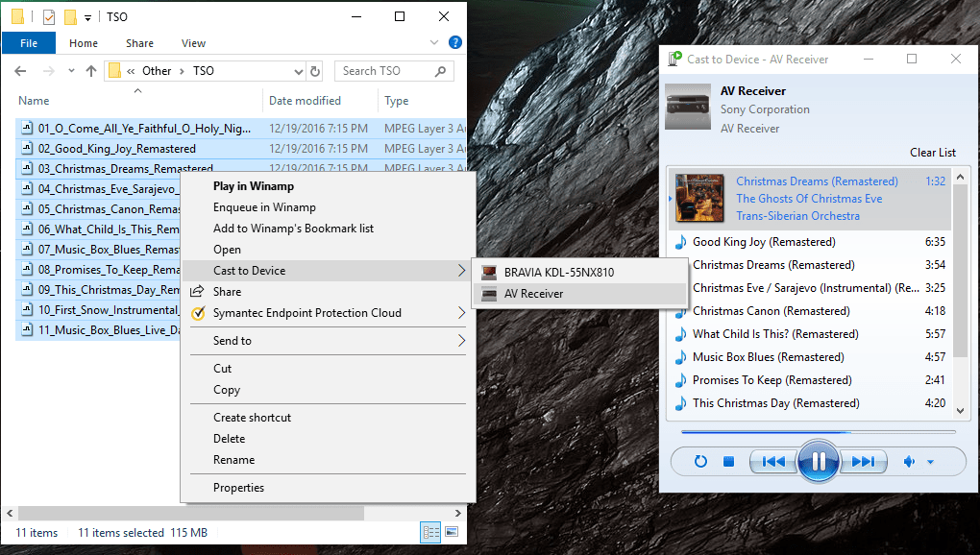
Task: Expand the ribbon with the chevron
Action: click(x=434, y=42)
